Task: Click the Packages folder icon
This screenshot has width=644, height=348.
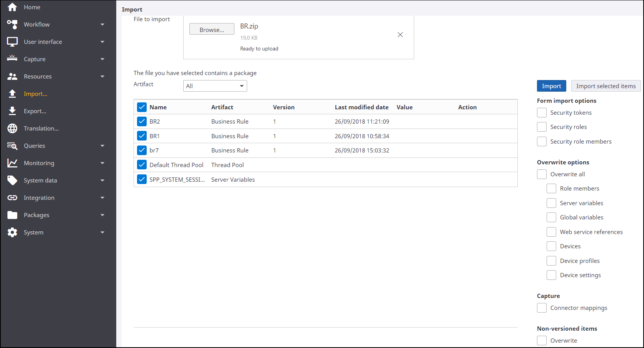Action: 12,215
